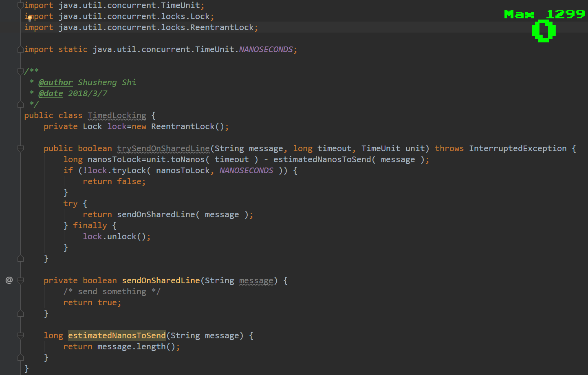Click the @ gutter icon beside sendOnSharedLine
Image resolution: width=588 pixels, height=375 pixels.
[9, 280]
